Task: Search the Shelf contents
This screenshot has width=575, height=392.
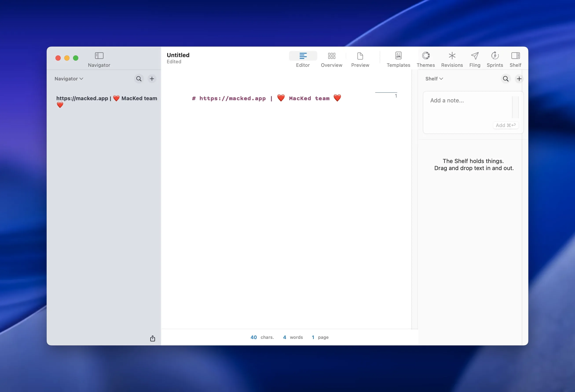Action: (505, 79)
